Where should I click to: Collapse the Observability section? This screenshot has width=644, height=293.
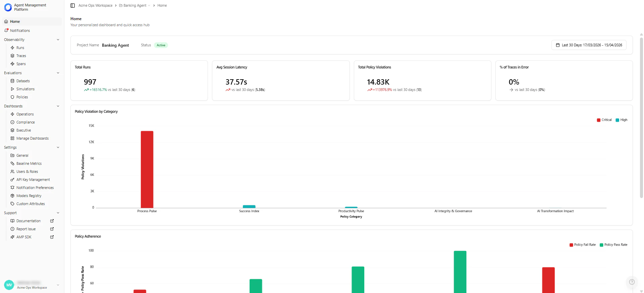coord(58,40)
